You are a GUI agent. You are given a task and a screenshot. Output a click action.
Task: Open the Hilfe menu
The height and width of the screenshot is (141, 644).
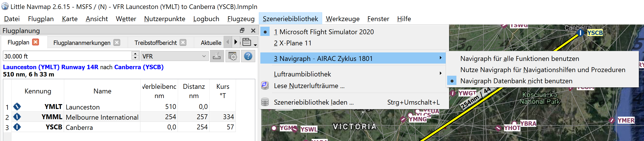[404, 19]
